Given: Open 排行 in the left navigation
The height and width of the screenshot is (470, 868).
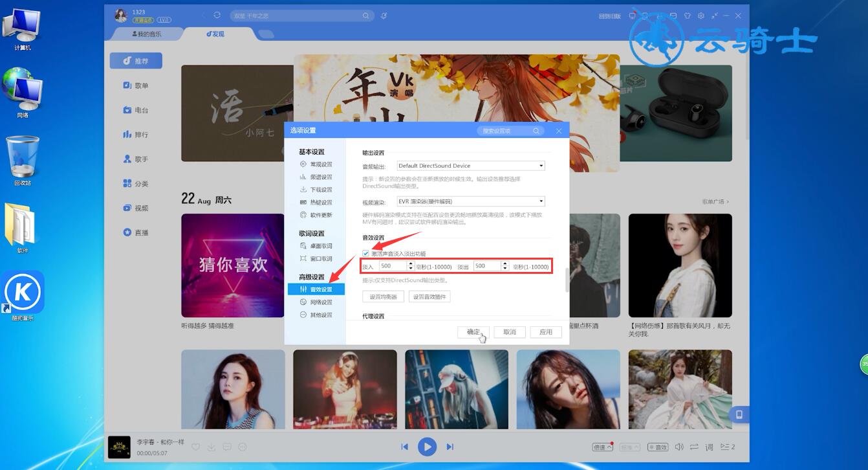Looking at the screenshot, I should [136, 135].
